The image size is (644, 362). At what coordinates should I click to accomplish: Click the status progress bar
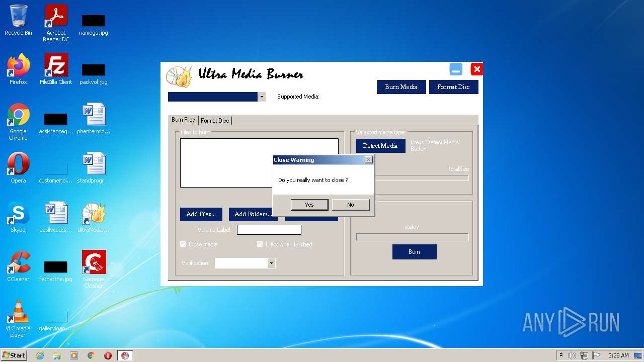coord(413,237)
